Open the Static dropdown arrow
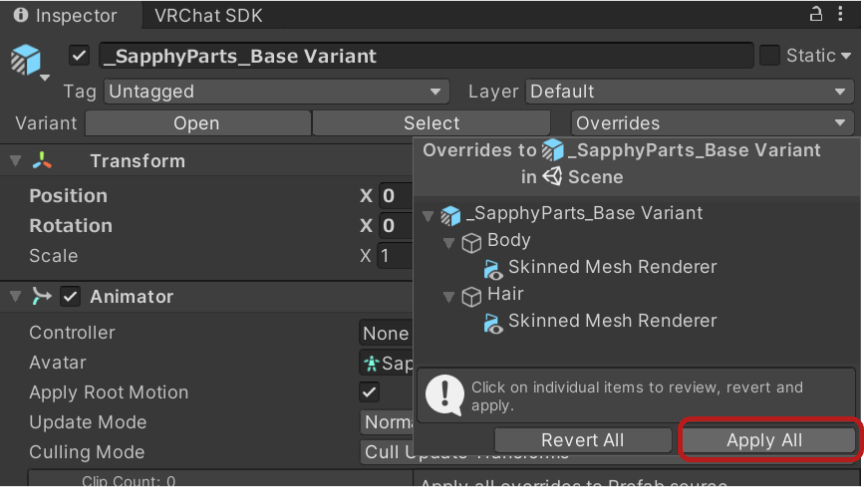 [x=846, y=56]
